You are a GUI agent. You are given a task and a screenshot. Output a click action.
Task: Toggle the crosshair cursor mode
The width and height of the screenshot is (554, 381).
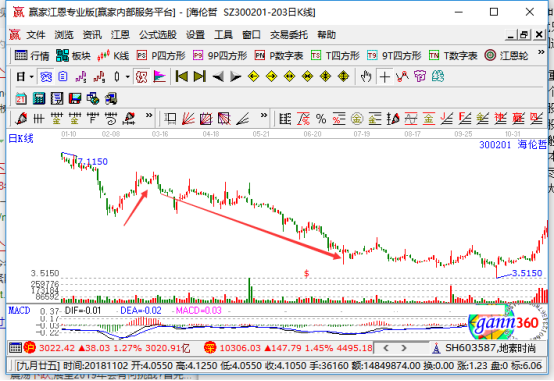click(x=384, y=76)
